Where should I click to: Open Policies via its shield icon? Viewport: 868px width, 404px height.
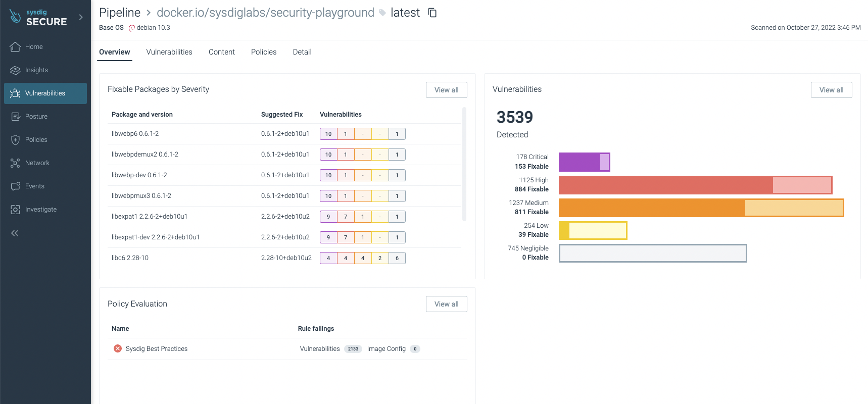pos(15,139)
